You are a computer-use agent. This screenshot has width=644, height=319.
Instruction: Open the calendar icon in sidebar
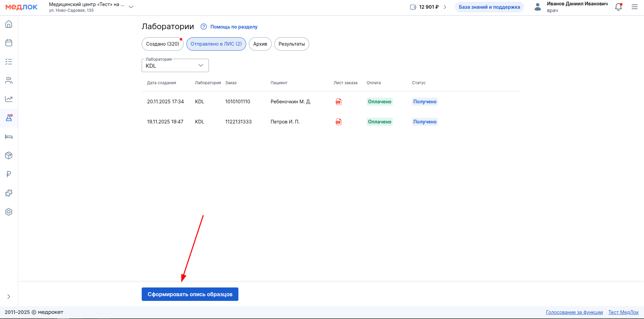pos(9,43)
